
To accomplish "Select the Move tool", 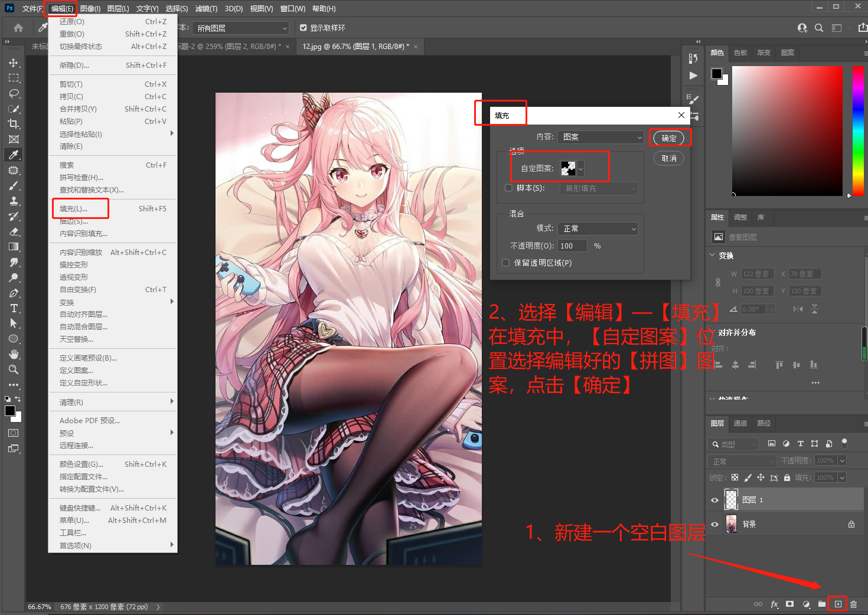I will [14, 63].
